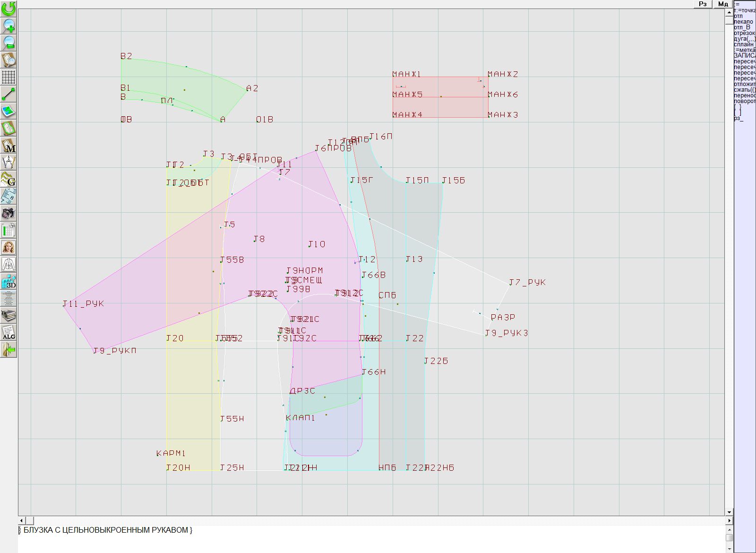Click the exit door icon
The height and width of the screenshot is (553, 756).
(x=9, y=350)
